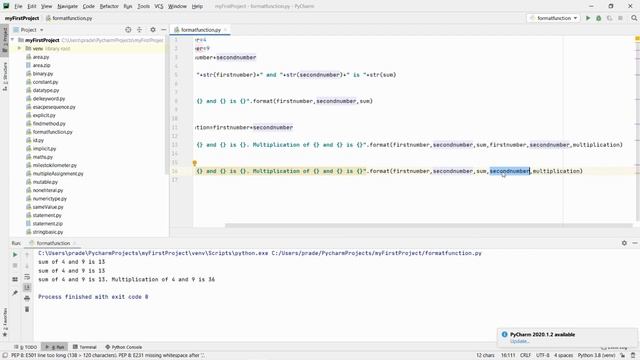Screen dimensions: 640x360
Task: Click Stop icon in Run tool window
Action: pos(15,266)
